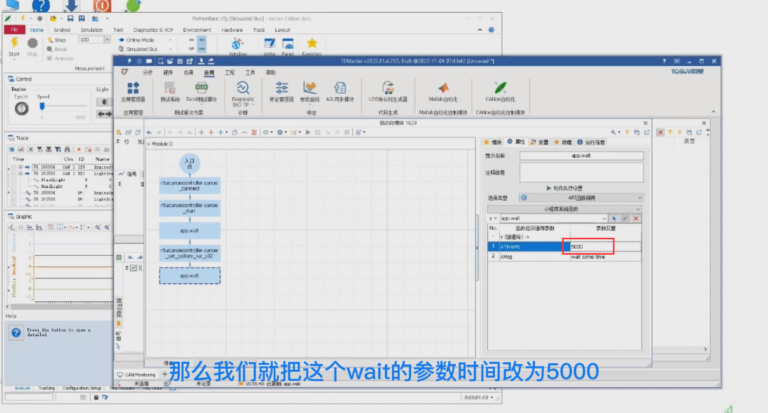
Task: Open the CANoe automation module icon
Action: pyautogui.click(x=500, y=88)
